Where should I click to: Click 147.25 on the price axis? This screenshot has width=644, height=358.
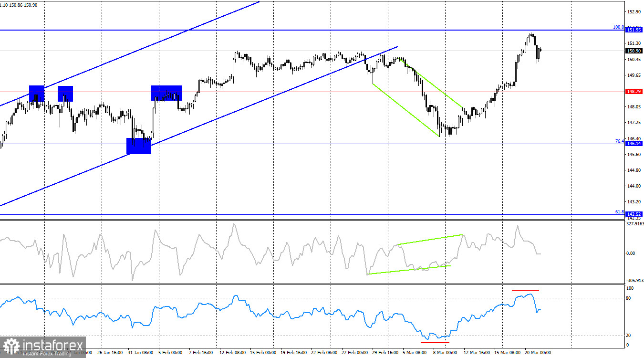pos(634,123)
